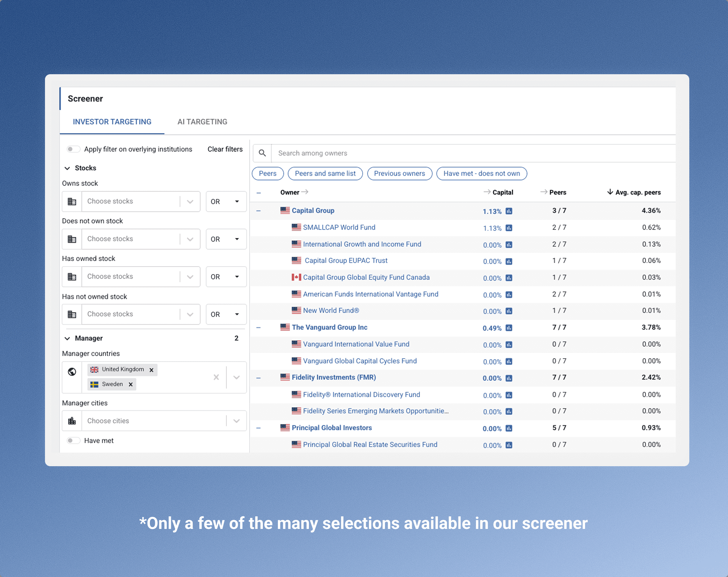Open Has owned stock Choose stocks dropdown
Screen dimensions: 728x577
[x=141, y=277]
